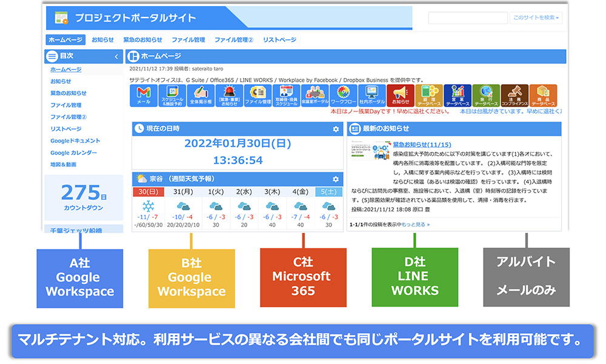Switch to the リストページ tab
606x364 pixels.
[279, 40]
